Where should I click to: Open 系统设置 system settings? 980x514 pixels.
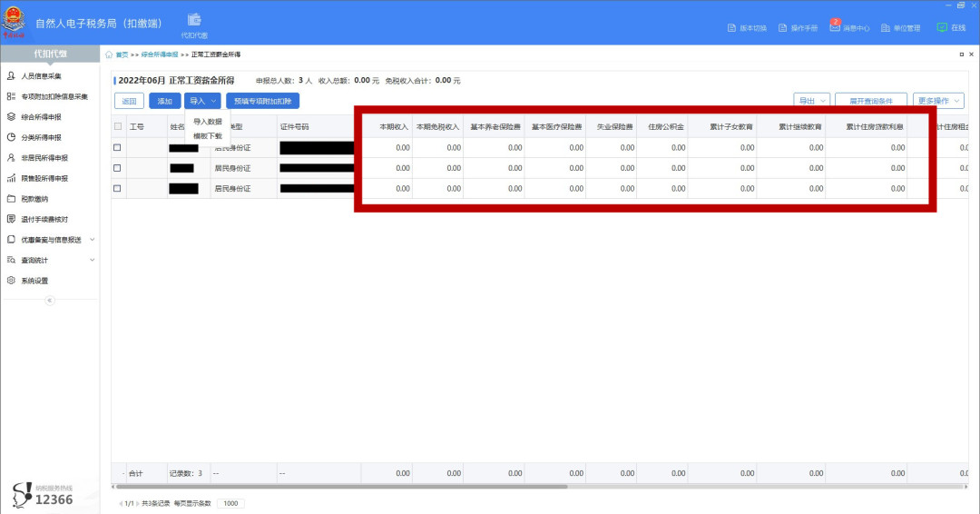tap(34, 281)
